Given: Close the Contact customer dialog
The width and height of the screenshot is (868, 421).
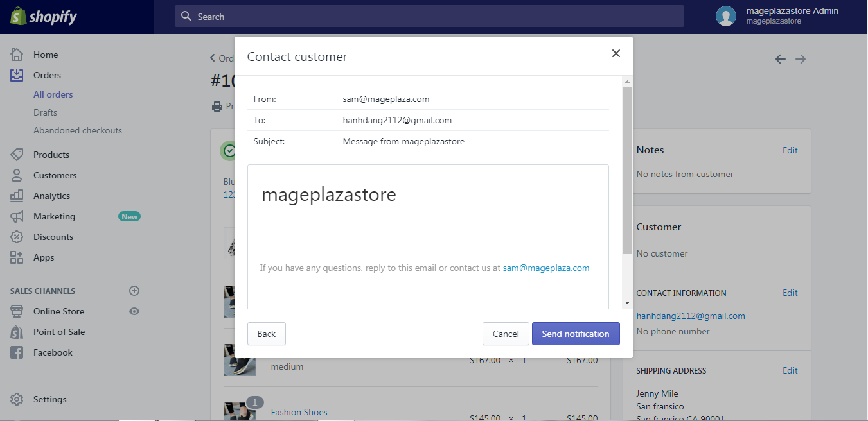Looking at the screenshot, I should tap(616, 53).
